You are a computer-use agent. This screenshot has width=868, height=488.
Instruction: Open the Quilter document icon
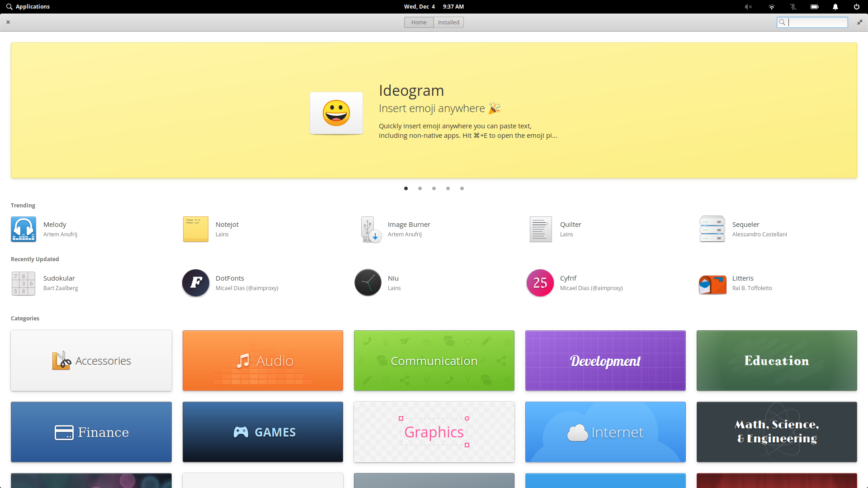[541, 229]
